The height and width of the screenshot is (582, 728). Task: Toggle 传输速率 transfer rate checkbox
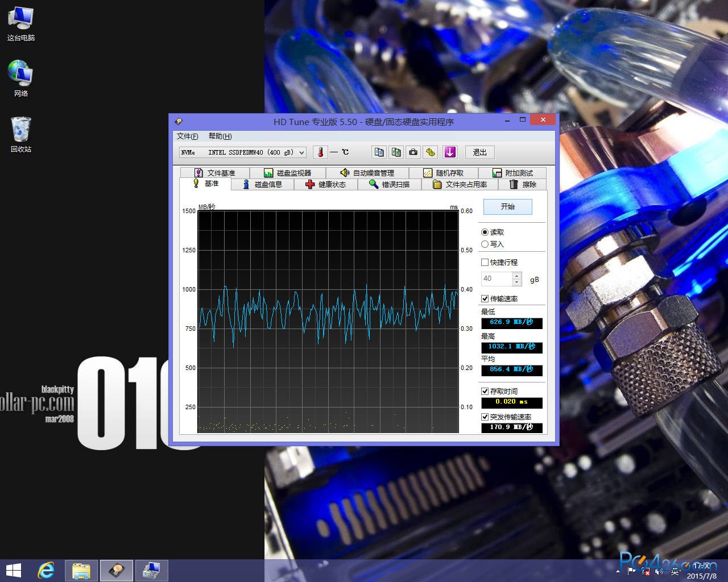(x=485, y=298)
